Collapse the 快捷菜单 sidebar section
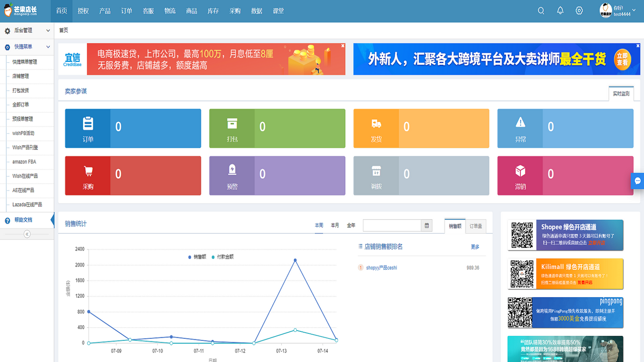 coord(27,47)
